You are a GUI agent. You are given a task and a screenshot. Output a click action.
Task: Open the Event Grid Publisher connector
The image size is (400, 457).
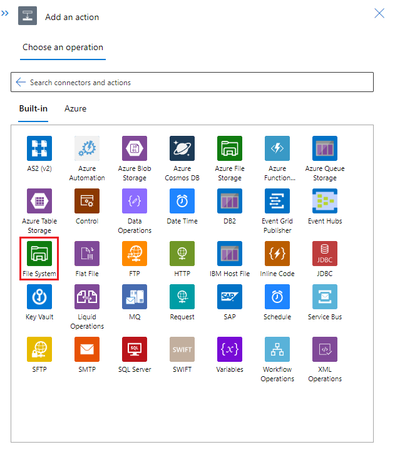coord(277,201)
